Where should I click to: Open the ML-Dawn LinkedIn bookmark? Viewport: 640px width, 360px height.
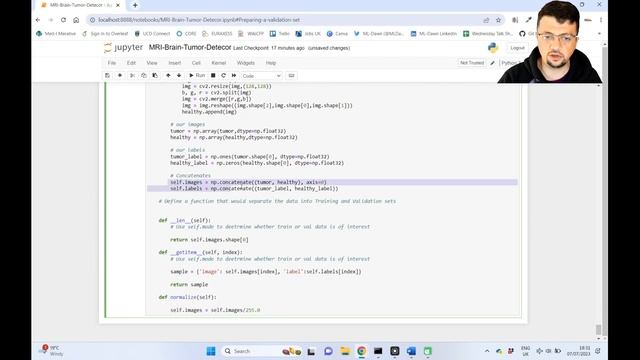[x=434, y=33]
